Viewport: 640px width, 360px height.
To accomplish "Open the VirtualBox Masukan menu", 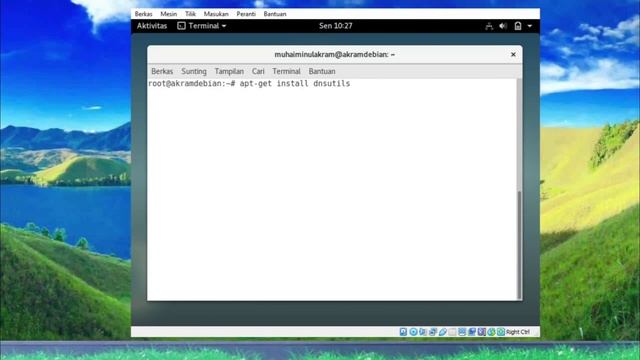I will [216, 14].
